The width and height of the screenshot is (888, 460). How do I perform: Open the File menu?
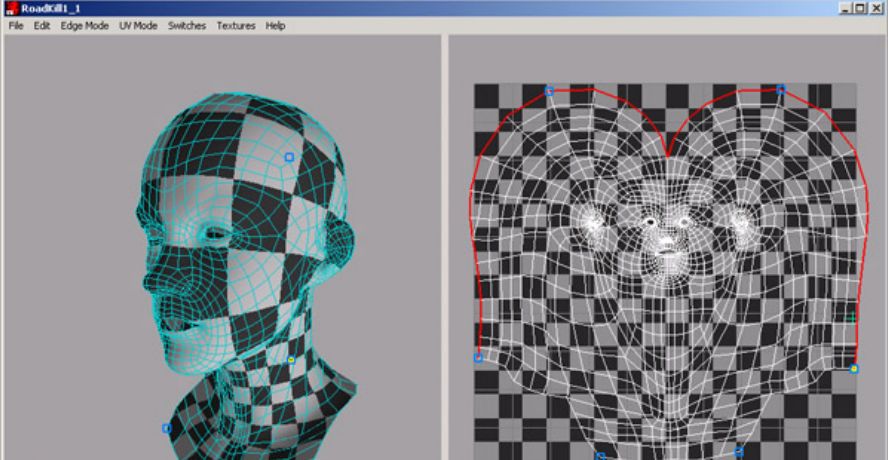(x=16, y=25)
